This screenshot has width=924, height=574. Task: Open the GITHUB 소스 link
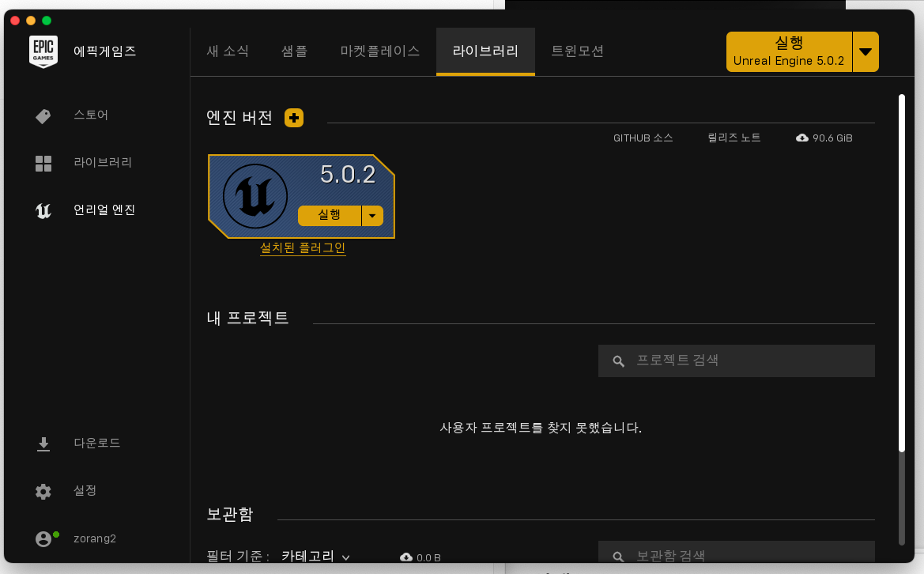click(x=643, y=138)
